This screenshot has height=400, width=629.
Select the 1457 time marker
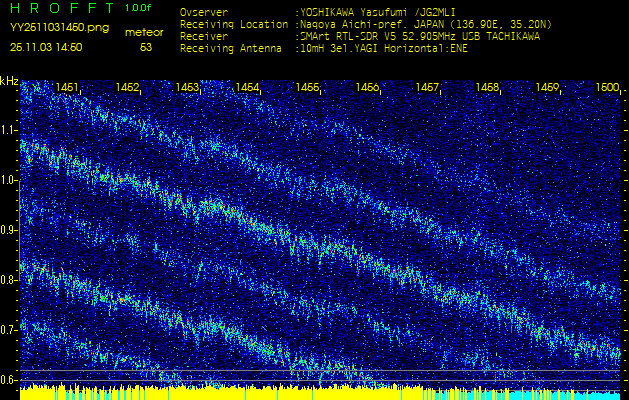pyautogui.click(x=427, y=88)
